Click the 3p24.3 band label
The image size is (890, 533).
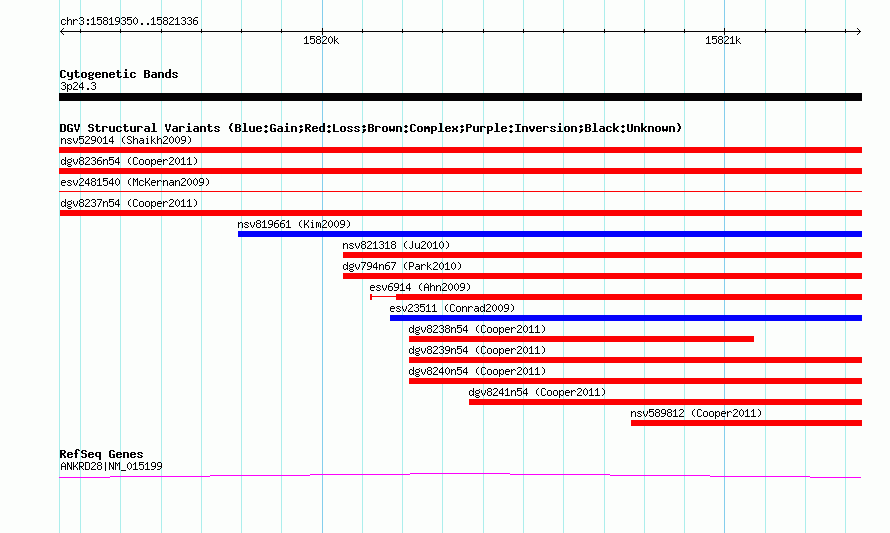point(78,86)
